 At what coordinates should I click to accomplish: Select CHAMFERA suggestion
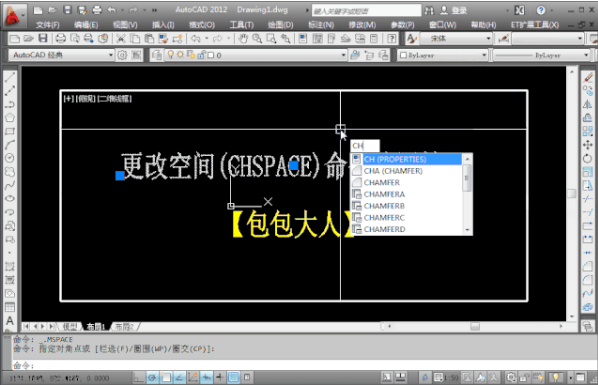(407, 194)
